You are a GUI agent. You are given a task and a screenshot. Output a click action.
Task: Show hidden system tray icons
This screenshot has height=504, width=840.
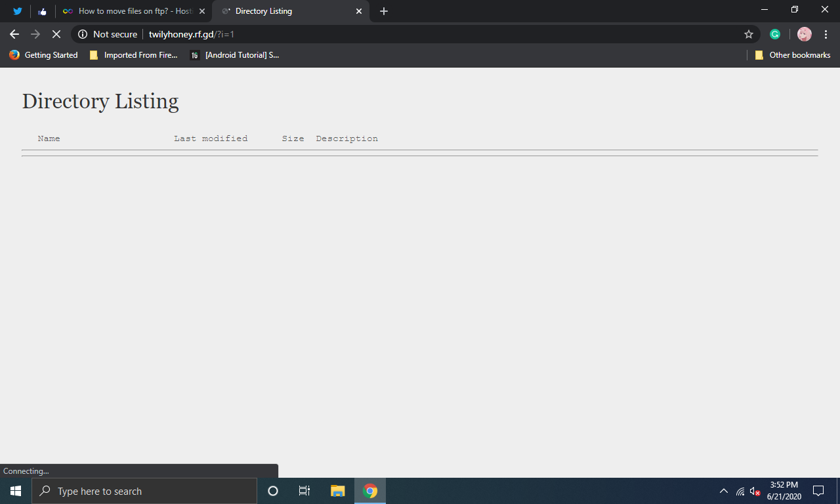724,491
